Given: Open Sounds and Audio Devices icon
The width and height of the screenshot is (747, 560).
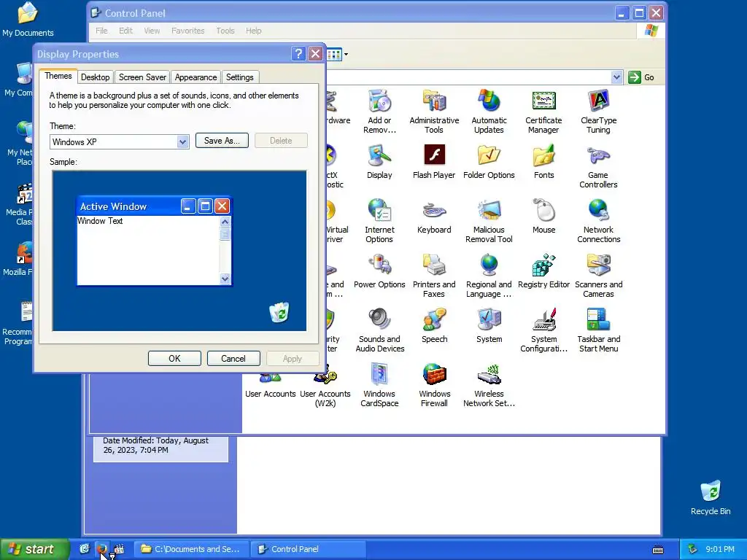Looking at the screenshot, I should pos(379,330).
